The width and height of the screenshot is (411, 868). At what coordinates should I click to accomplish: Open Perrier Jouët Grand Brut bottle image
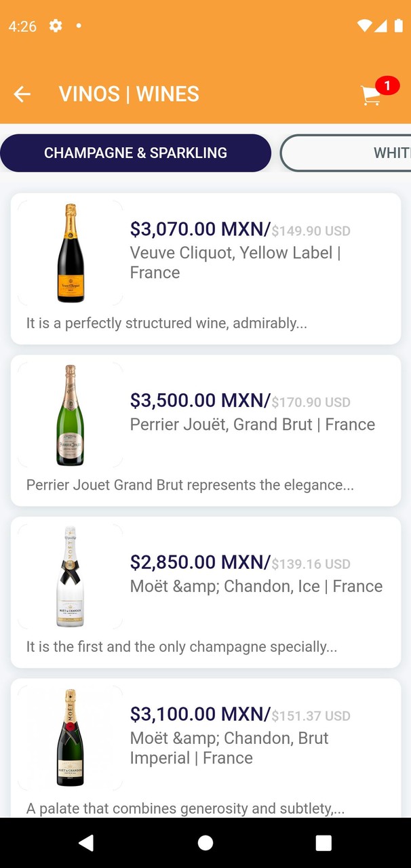[71, 415]
